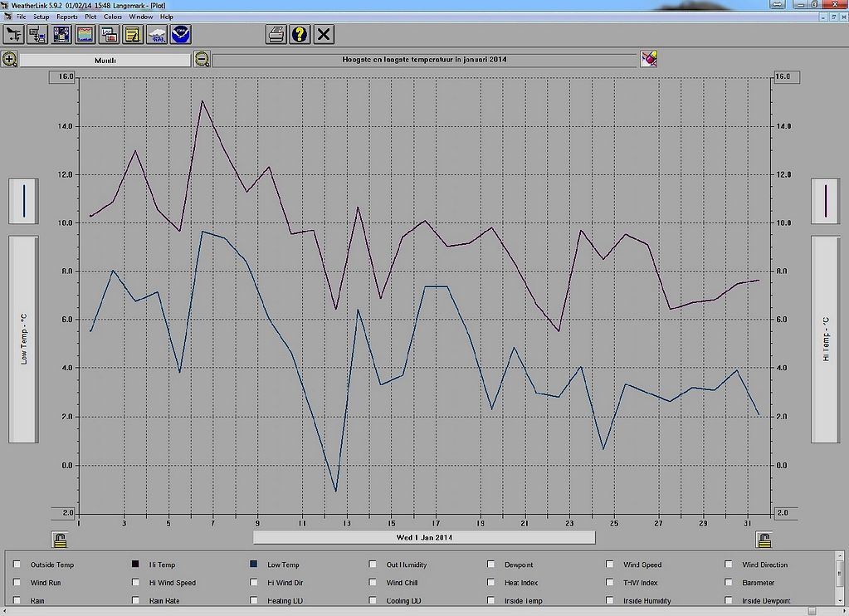The image size is (849, 616).
Task: Click the NOAA logo toolbar icon
Action: tap(181, 34)
